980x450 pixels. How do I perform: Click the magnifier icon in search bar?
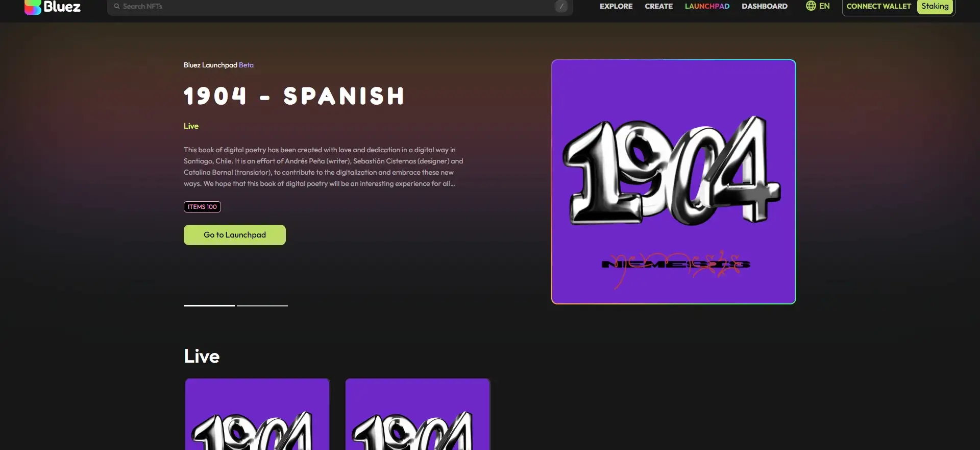[x=117, y=6]
